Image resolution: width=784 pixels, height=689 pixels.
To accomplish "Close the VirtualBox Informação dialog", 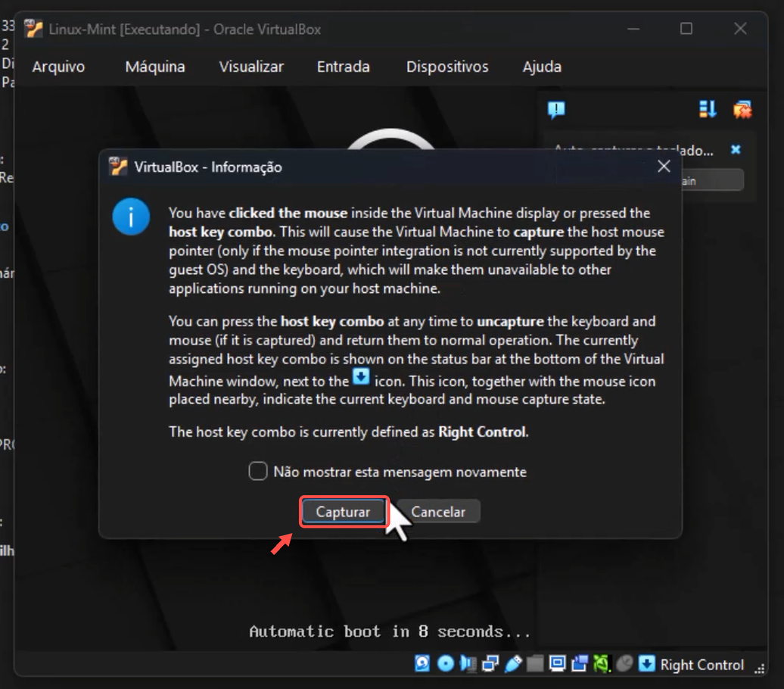I will coord(664,167).
